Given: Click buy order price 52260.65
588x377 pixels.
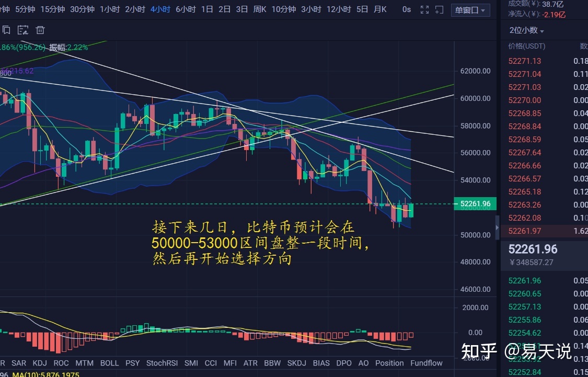Looking at the screenshot, I should (x=525, y=294).
